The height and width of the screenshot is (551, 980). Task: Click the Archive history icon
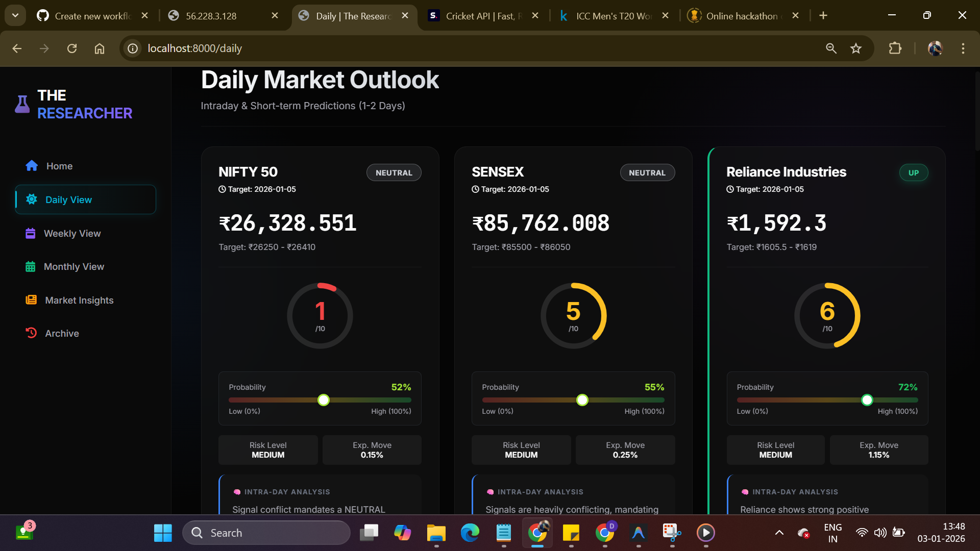click(x=31, y=333)
